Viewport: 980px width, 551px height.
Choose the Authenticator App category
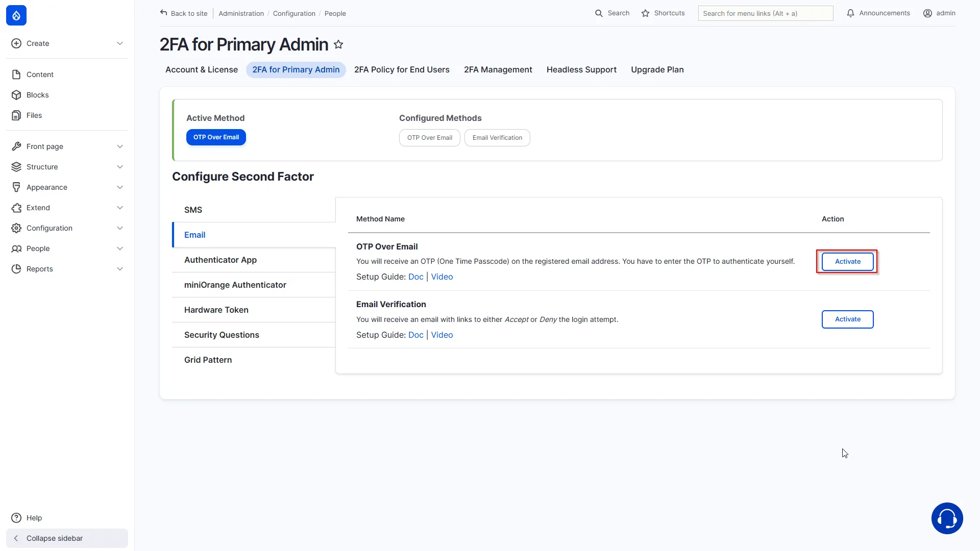pyautogui.click(x=254, y=260)
